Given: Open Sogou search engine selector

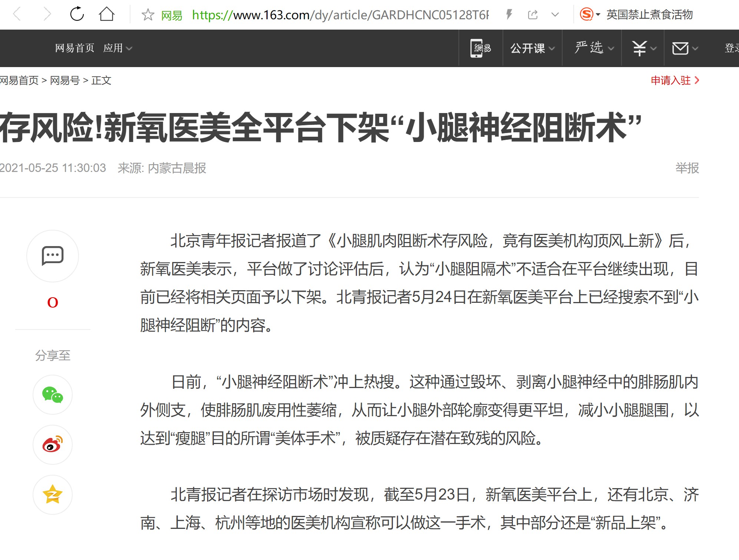Looking at the screenshot, I should (590, 15).
